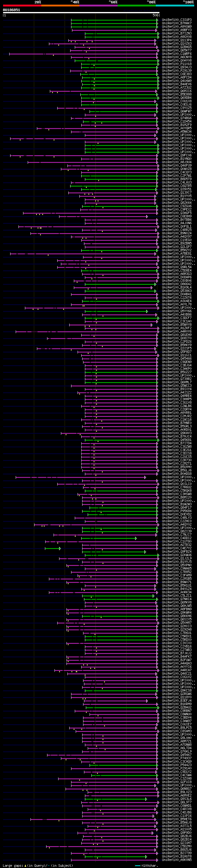Click hit label UniRef100_Q6HML7
Viewport: 197px width, 868px height.
pyautogui.click(x=176, y=382)
